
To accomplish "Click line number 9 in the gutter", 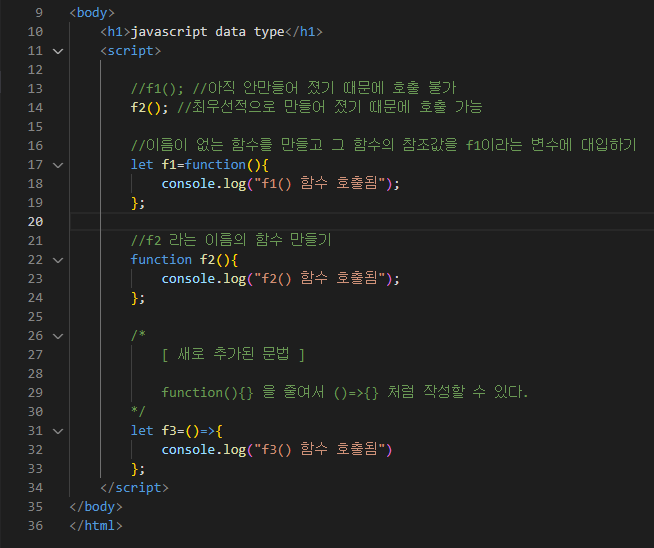I will (39, 13).
